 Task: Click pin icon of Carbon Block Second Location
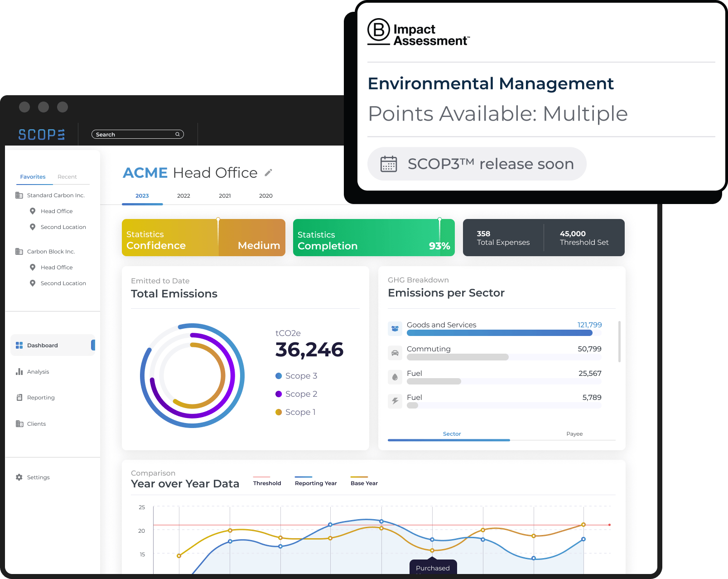pyautogui.click(x=33, y=283)
